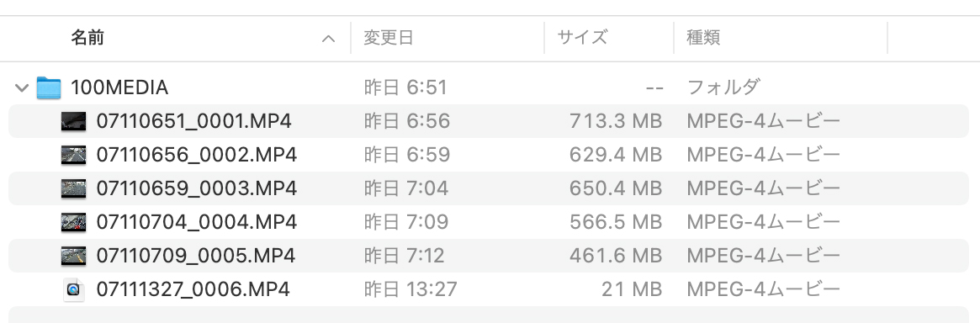Select the 07110659_0003.MP4 row
Viewport: 980px width, 323px height.
click(x=489, y=188)
